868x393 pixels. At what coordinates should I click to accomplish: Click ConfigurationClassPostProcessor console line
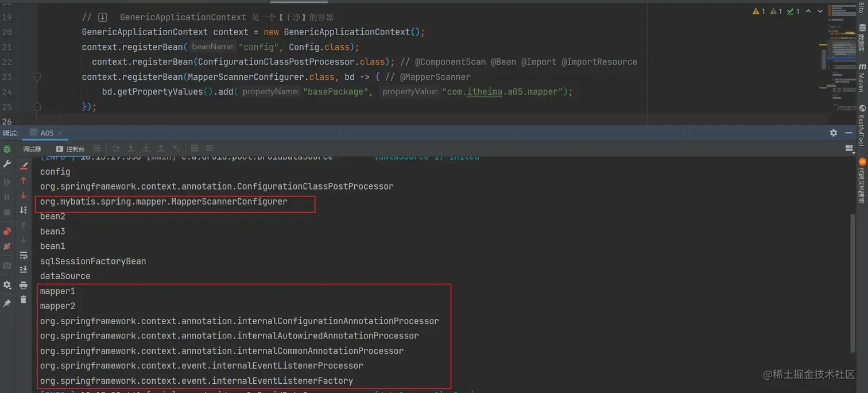pos(216,187)
